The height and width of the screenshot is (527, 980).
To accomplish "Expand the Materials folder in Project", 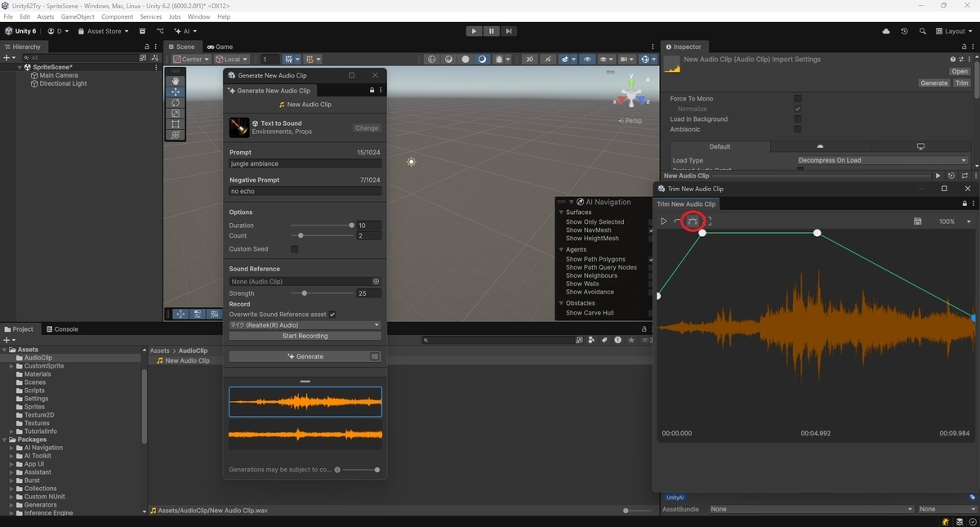I will 11,374.
